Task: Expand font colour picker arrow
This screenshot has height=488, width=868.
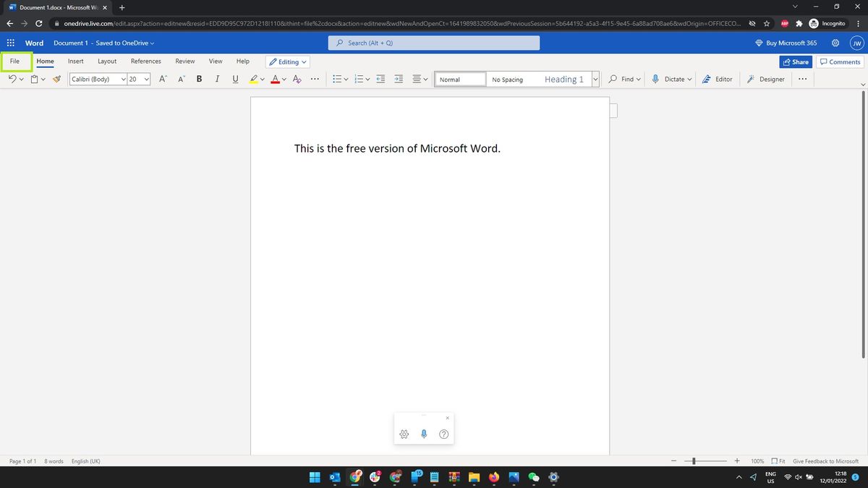Action: coord(284,80)
